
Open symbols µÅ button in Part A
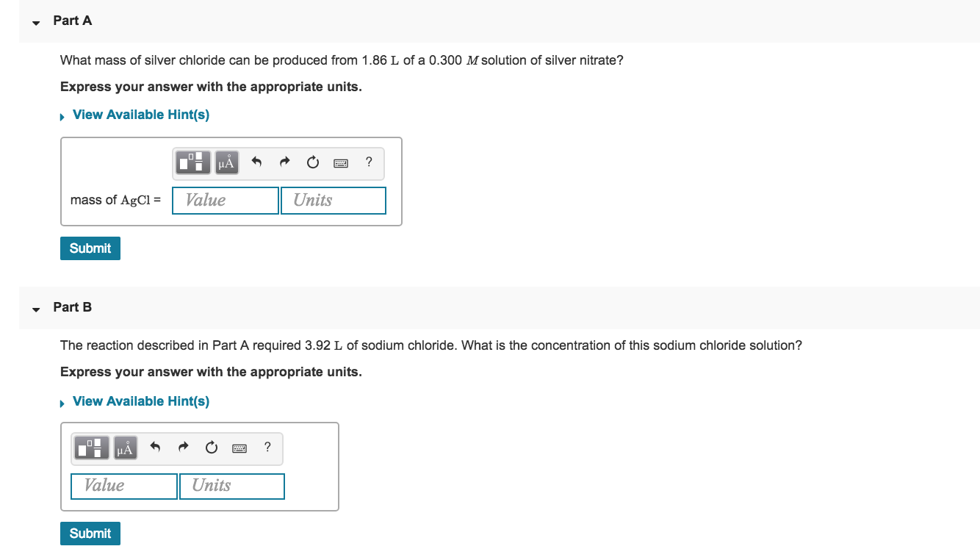[x=227, y=162]
